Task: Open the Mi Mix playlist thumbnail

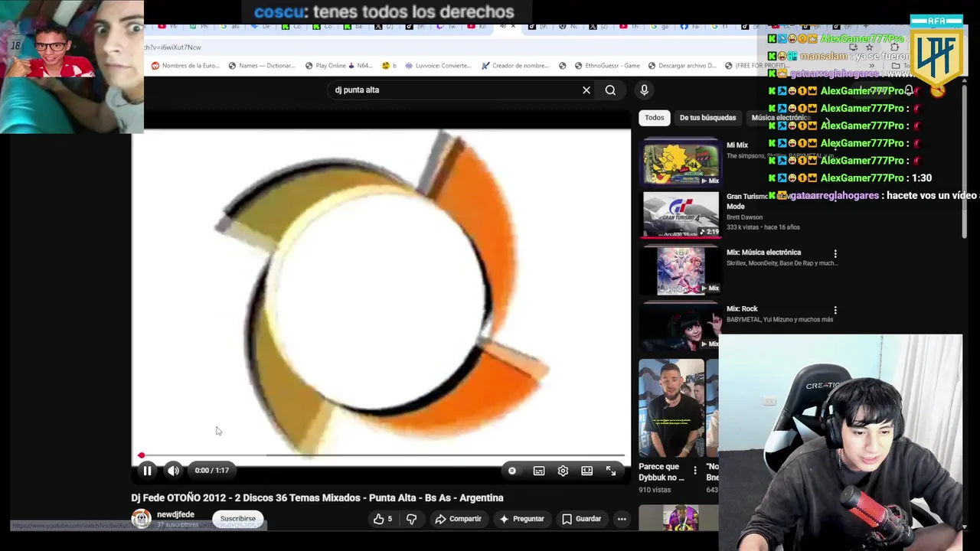Action: point(681,162)
